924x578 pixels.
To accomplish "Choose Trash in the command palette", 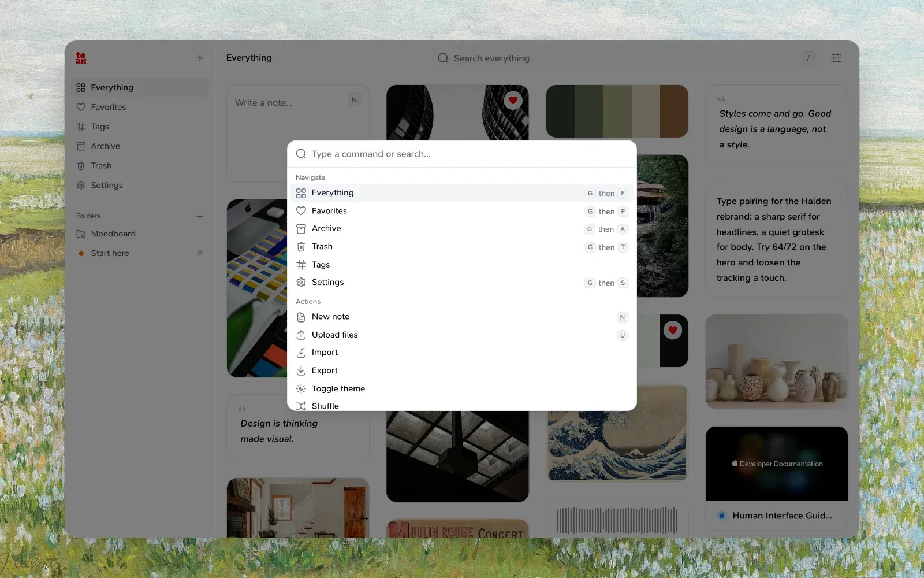I will 462,247.
